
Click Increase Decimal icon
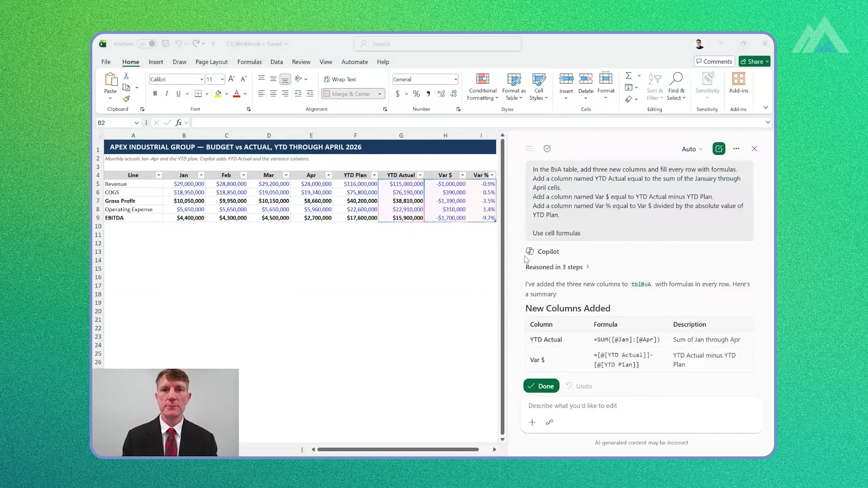pos(441,94)
